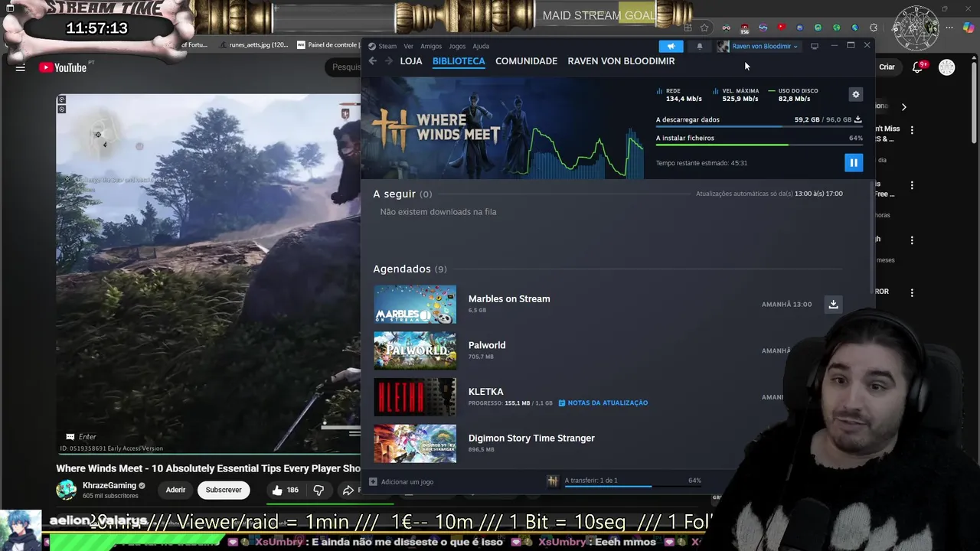This screenshot has height=551, width=980.
Task: Download Marbles on Stream now
Action: coord(833,304)
